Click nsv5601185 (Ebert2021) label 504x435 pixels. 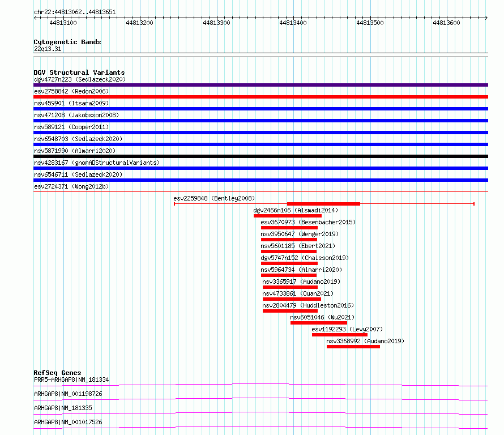[x=298, y=246]
